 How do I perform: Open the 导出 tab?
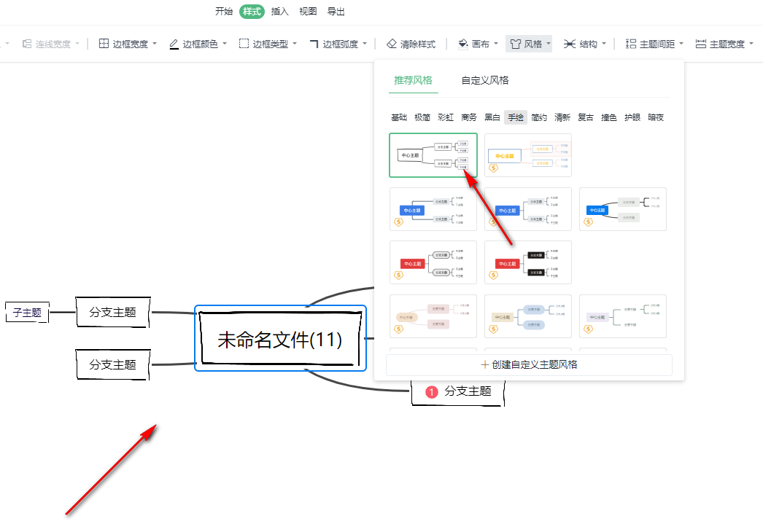click(x=336, y=11)
